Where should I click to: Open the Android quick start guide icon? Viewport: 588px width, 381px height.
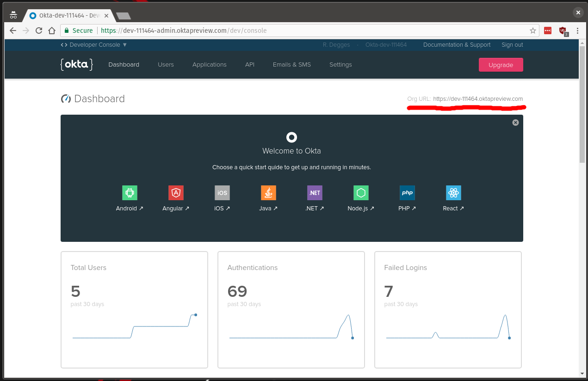(x=130, y=192)
